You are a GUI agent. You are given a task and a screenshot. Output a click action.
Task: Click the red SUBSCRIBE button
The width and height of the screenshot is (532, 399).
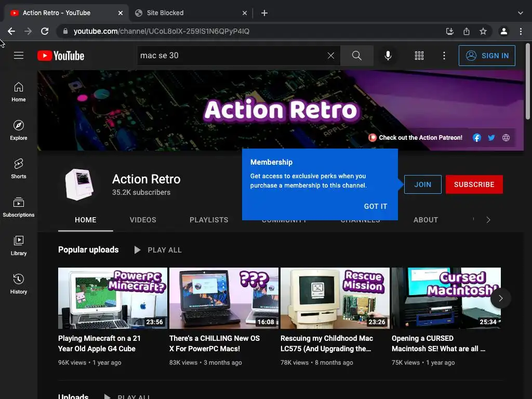click(x=474, y=184)
